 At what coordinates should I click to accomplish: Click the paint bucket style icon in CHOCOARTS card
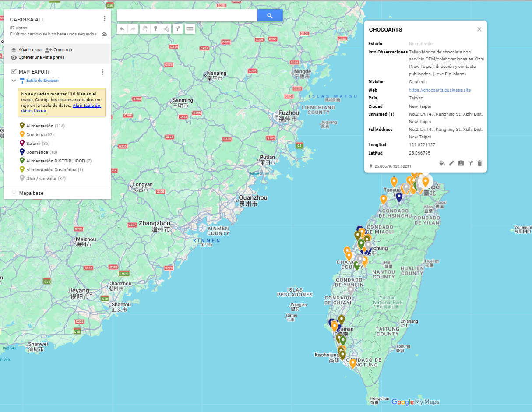point(442,163)
